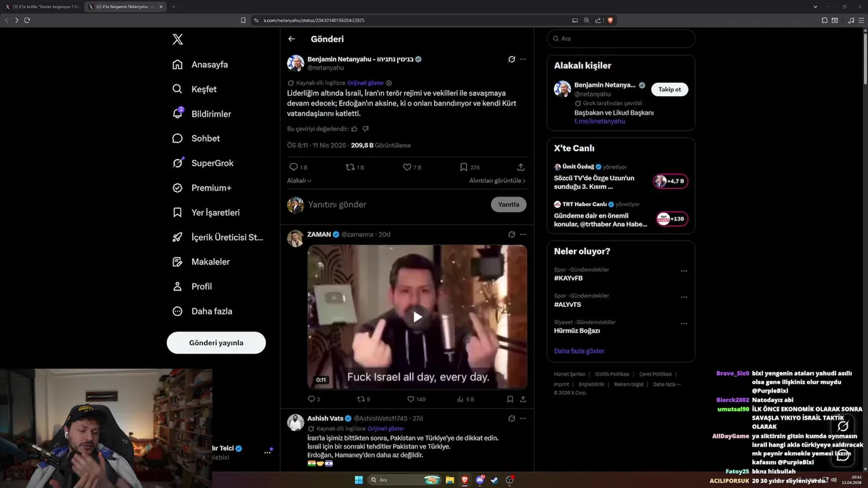Like the ZAMAN post

[x=416, y=399]
